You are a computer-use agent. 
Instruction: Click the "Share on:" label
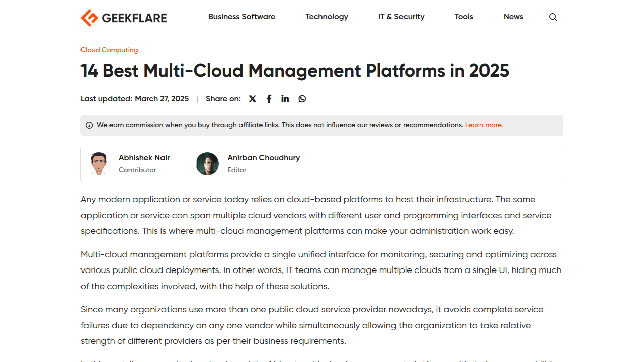point(223,99)
